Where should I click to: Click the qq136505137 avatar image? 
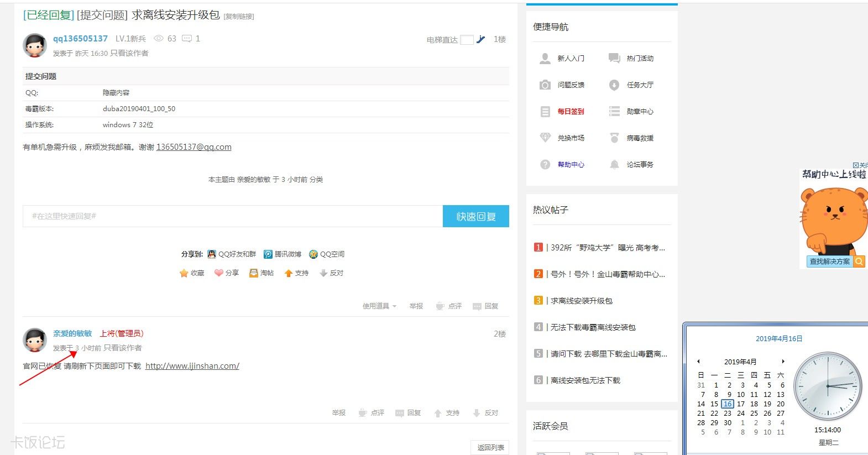35,45
